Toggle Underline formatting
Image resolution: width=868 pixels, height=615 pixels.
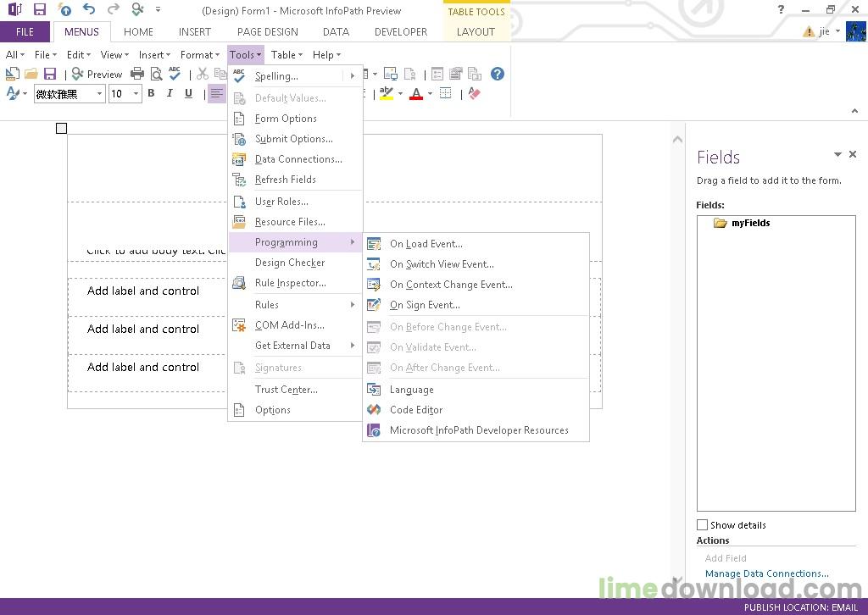(x=189, y=93)
